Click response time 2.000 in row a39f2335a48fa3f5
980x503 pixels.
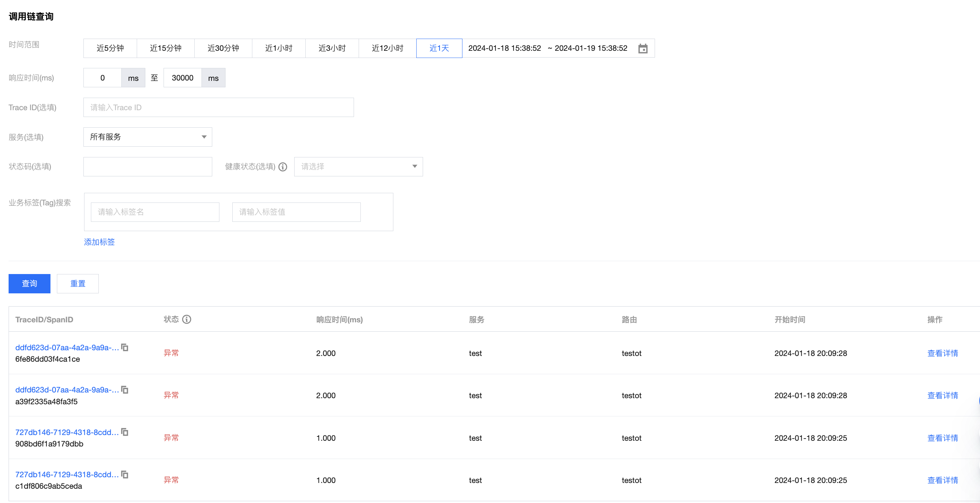click(x=326, y=395)
